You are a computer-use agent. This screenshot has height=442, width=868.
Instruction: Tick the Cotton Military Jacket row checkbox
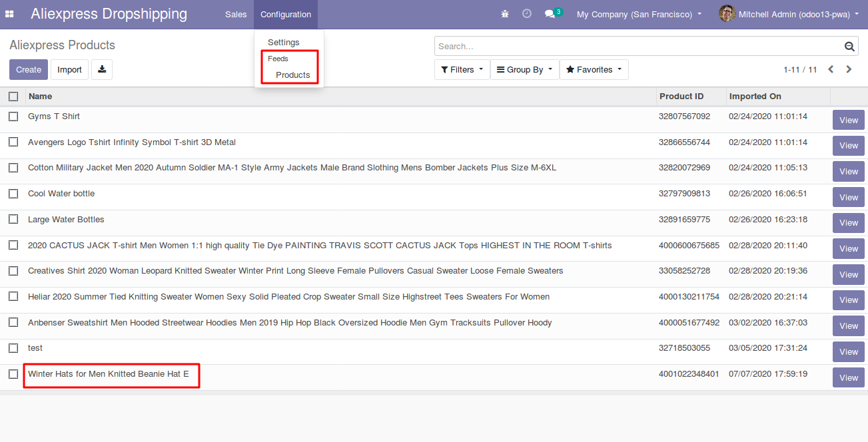click(x=13, y=168)
